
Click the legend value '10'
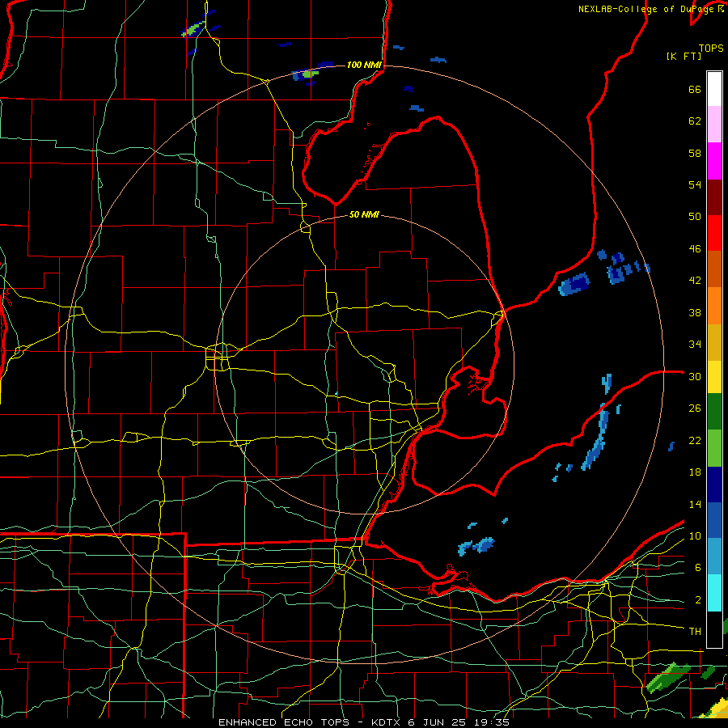pyautogui.click(x=695, y=536)
